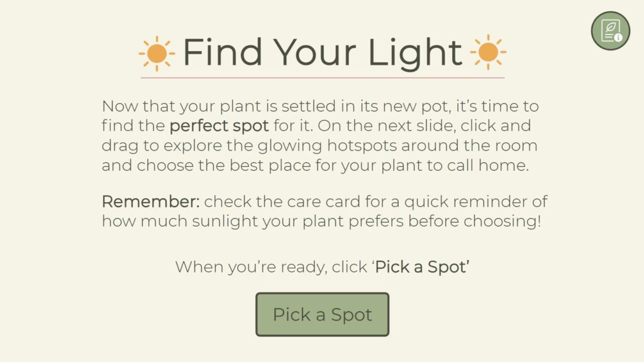Click the sun icon left of the title

[x=155, y=53]
